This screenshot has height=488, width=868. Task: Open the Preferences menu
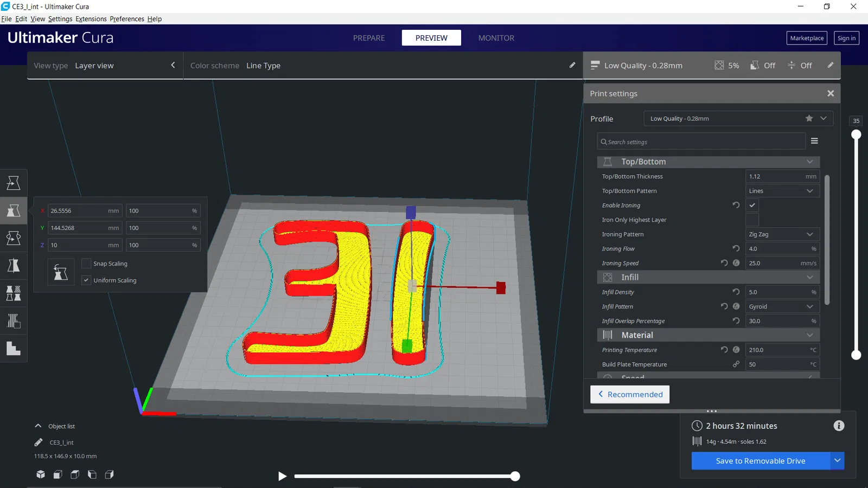point(127,18)
